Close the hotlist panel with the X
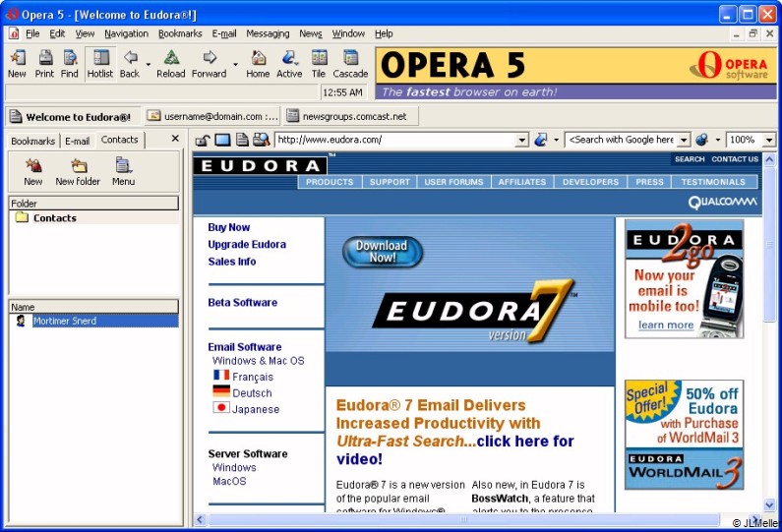 (175, 139)
